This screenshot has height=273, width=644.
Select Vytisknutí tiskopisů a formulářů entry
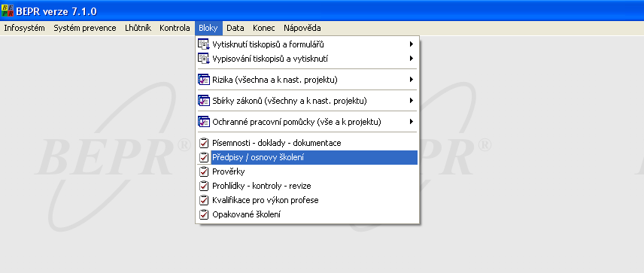(x=307, y=44)
